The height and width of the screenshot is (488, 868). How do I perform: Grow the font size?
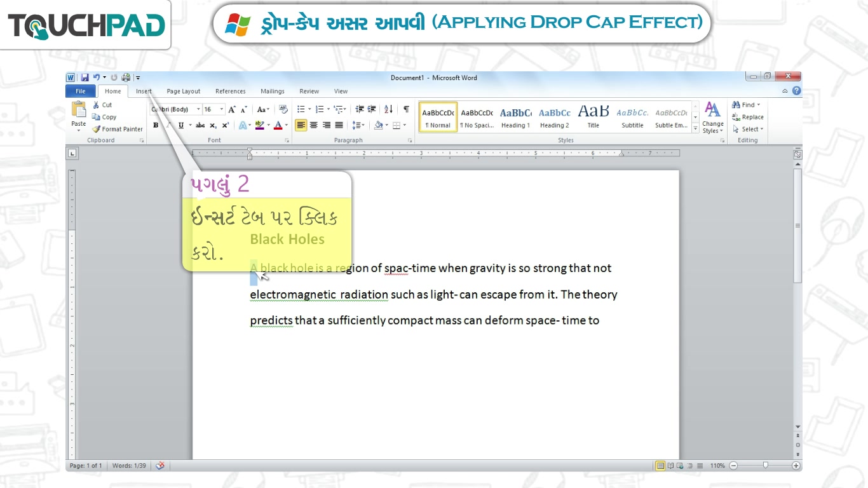pos(232,109)
